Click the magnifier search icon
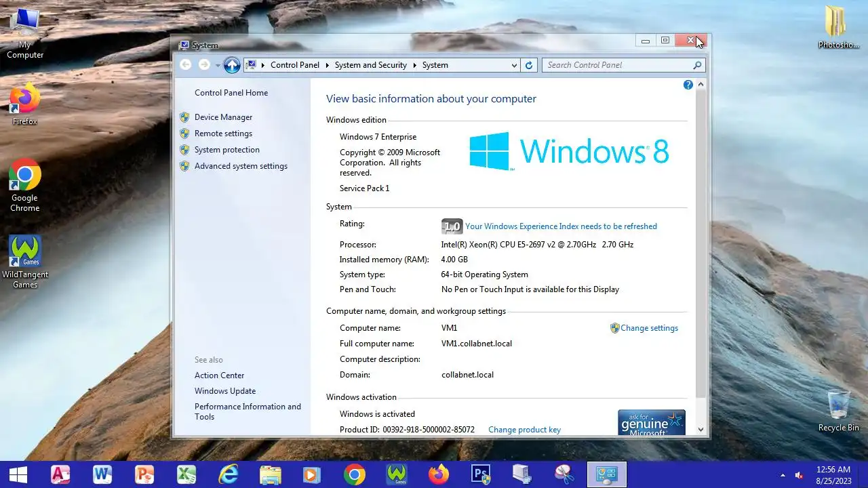 (697, 65)
